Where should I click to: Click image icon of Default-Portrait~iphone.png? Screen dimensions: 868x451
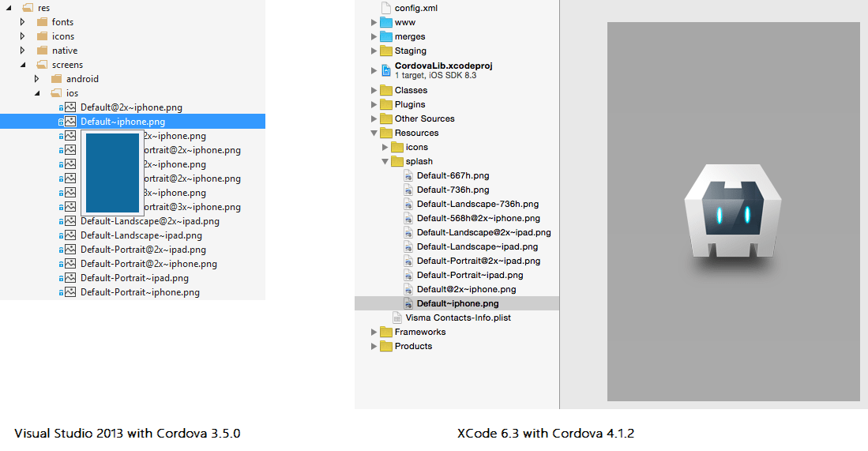[x=70, y=292]
